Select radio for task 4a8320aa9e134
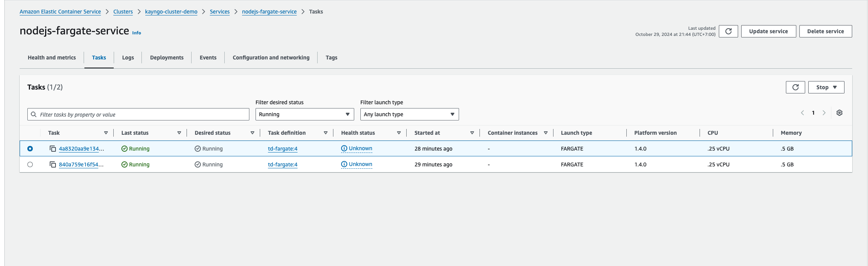Screen dimensions: 868x266 30,149
